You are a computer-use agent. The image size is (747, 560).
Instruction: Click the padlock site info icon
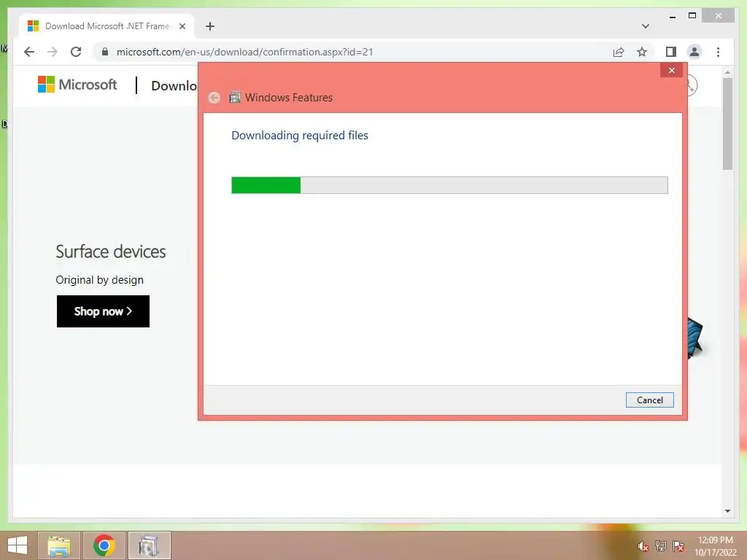tap(105, 52)
